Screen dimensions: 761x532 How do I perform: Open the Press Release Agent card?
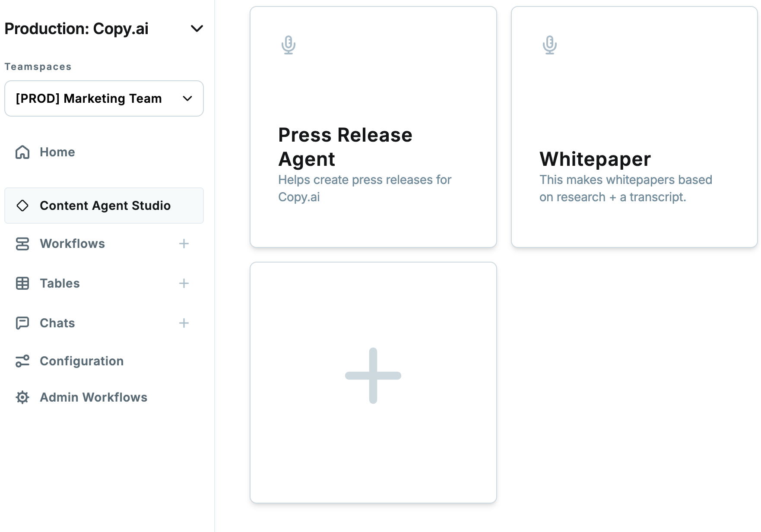tap(373, 126)
